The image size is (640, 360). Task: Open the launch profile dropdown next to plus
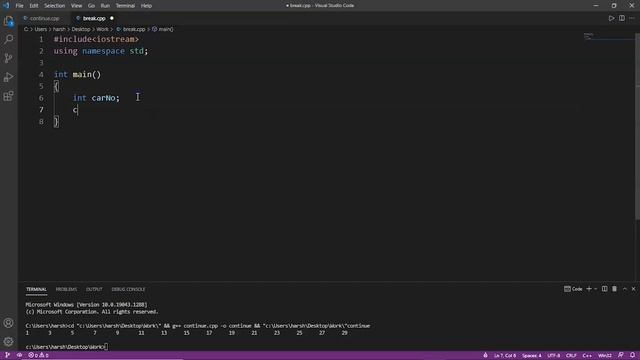coord(596,289)
